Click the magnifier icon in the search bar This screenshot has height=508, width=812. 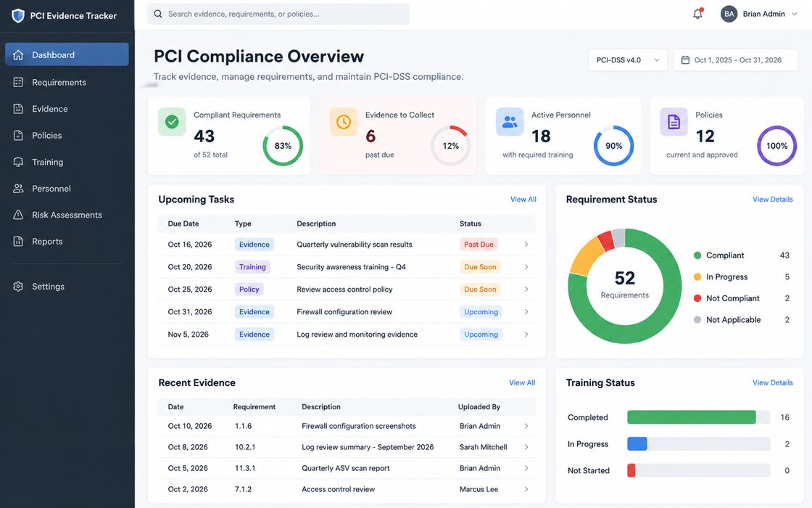158,14
